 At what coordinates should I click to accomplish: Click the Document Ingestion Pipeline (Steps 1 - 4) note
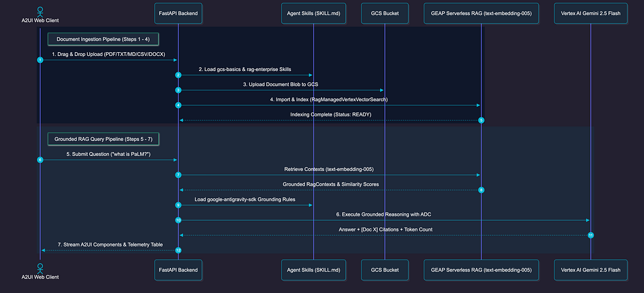[103, 39]
